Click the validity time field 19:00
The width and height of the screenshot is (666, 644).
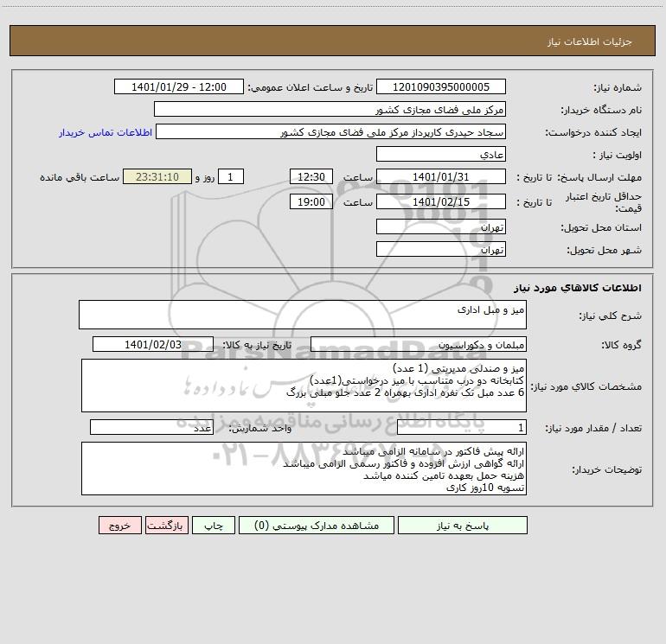(311, 201)
